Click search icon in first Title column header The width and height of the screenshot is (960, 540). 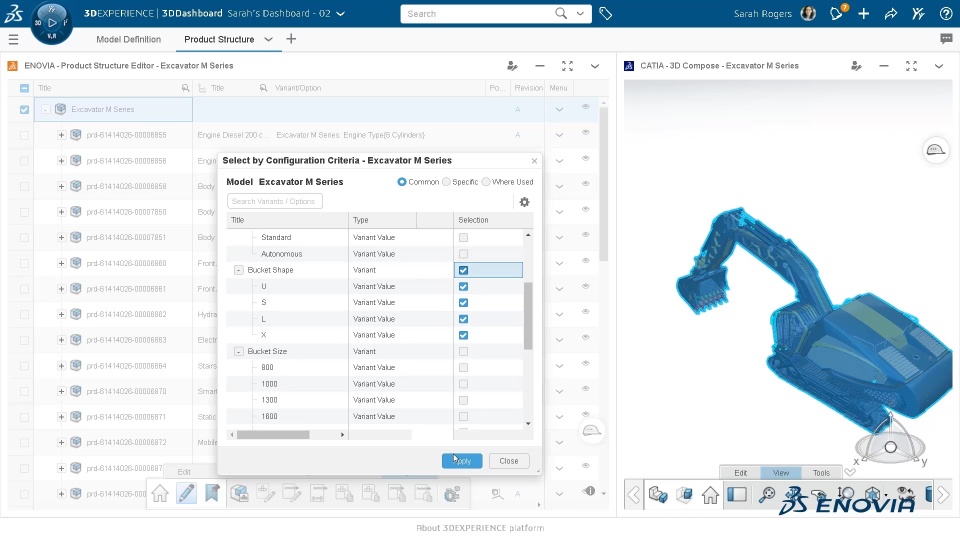[186, 88]
